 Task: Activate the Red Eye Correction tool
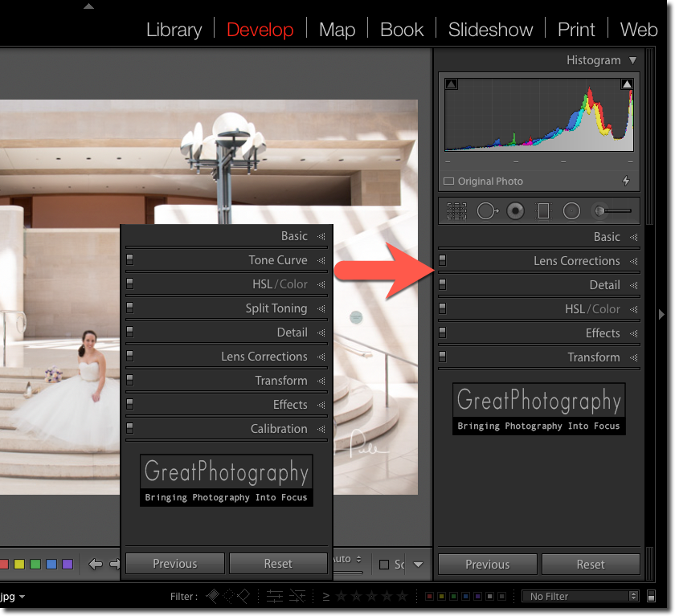pos(515,210)
